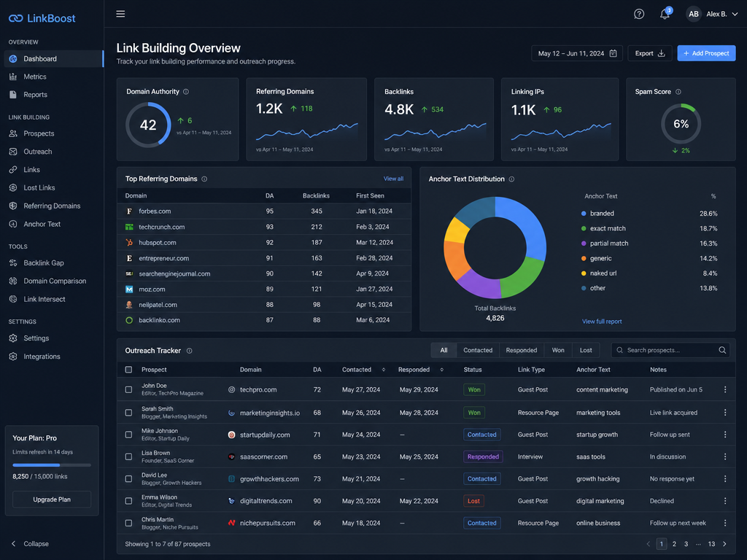
Task: Click the Reports sidebar icon
Action: [13, 95]
